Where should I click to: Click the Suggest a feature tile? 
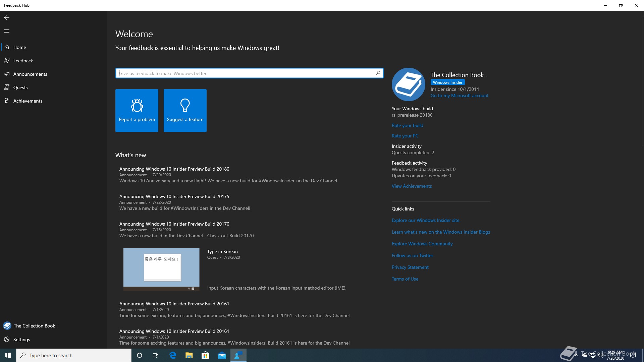pos(185,111)
